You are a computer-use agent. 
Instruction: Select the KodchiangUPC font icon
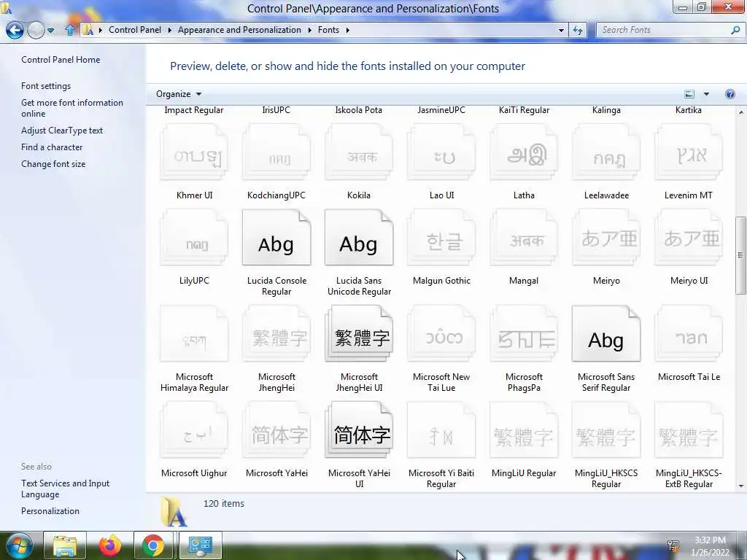[276, 152]
